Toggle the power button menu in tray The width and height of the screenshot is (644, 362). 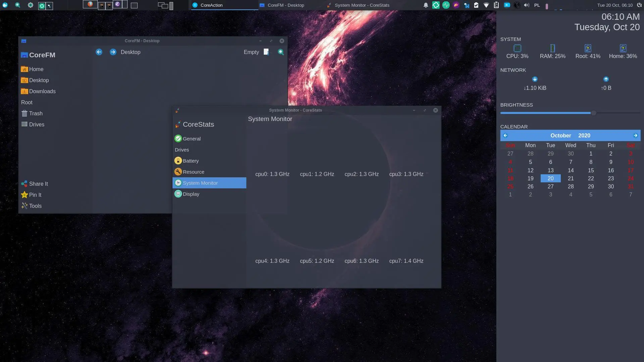640,5
